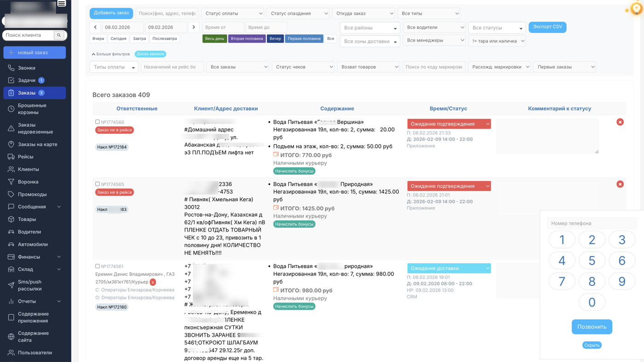
Task: Click the Добавить заказ button
Action: pos(111,13)
